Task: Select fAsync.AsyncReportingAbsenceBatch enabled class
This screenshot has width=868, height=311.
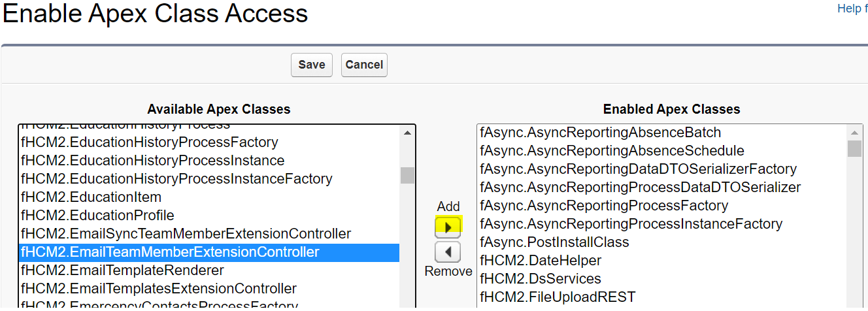Action: (x=600, y=133)
